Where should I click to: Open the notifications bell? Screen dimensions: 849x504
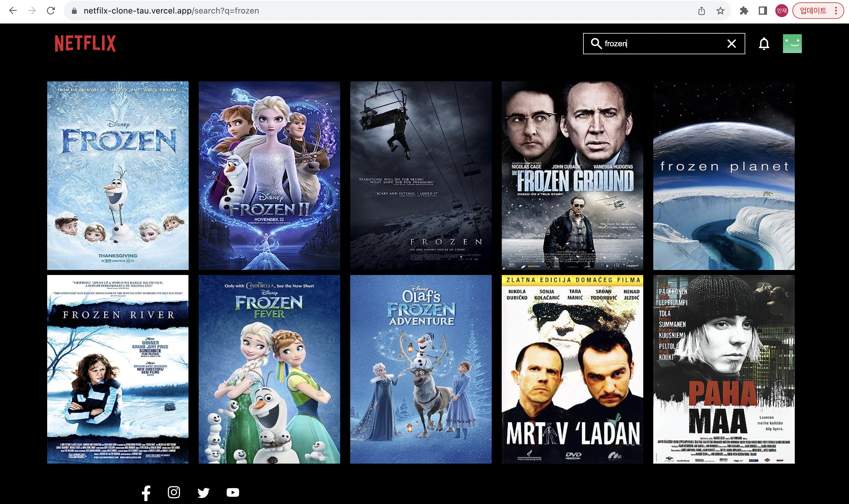pos(764,43)
